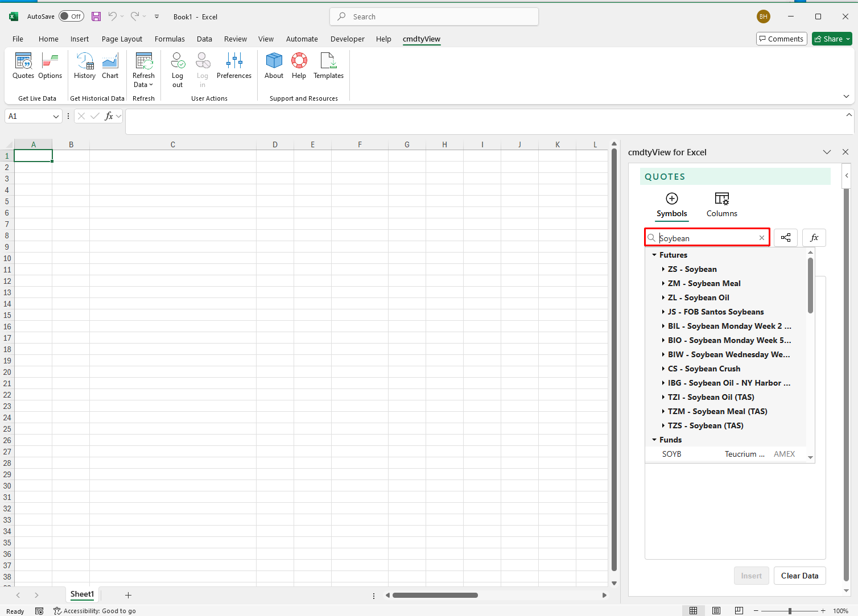
Task: Collapse the Futures group
Action: click(x=654, y=255)
